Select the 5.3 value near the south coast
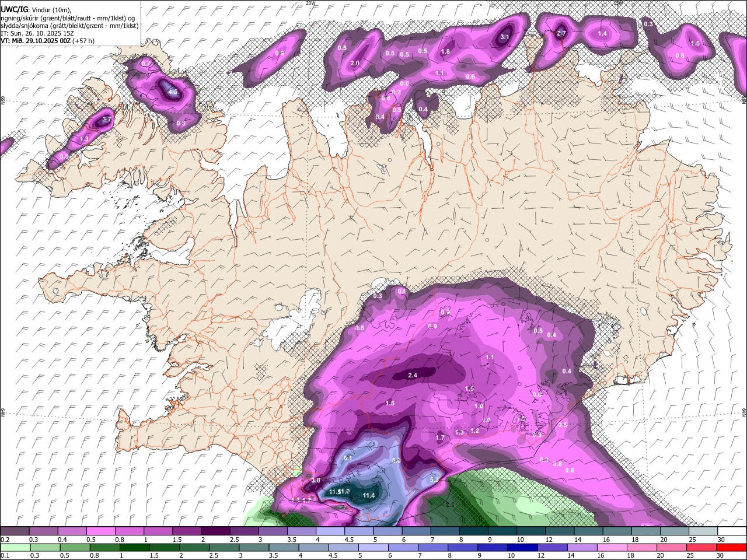Viewport: 747px width, 560px height. click(434, 480)
